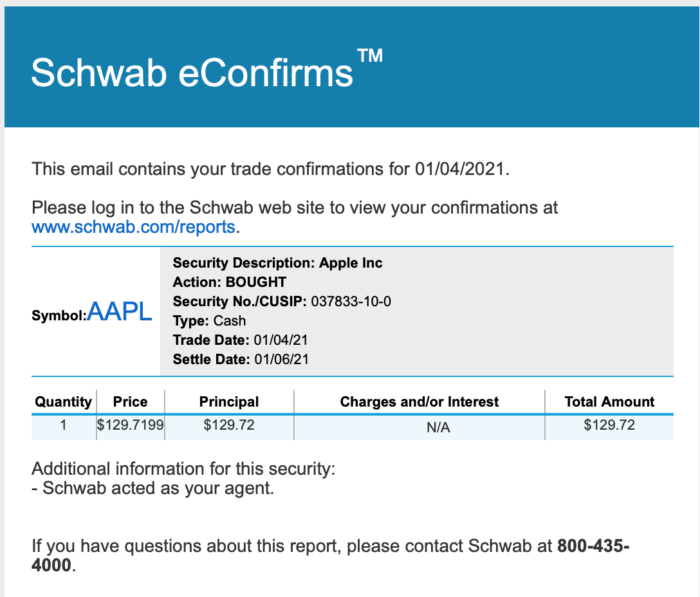Click the quantity value 1
The height and width of the screenshot is (597, 700).
tap(64, 425)
